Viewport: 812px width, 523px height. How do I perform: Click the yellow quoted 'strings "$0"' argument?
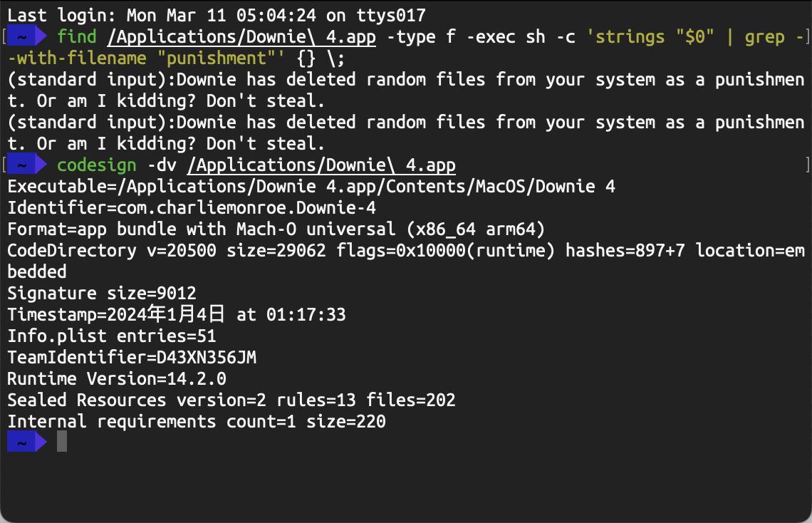650,36
